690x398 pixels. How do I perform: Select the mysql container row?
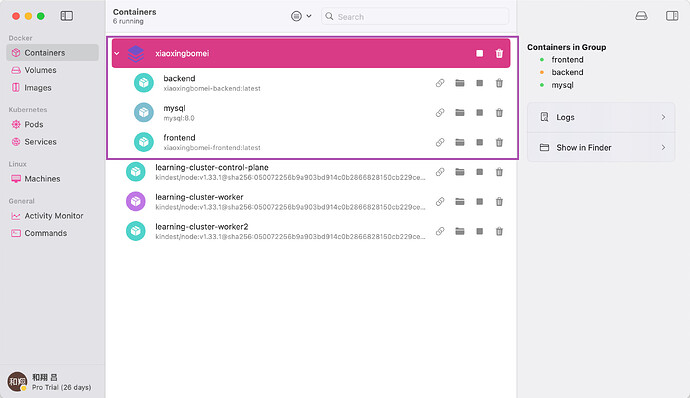pos(311,113)
